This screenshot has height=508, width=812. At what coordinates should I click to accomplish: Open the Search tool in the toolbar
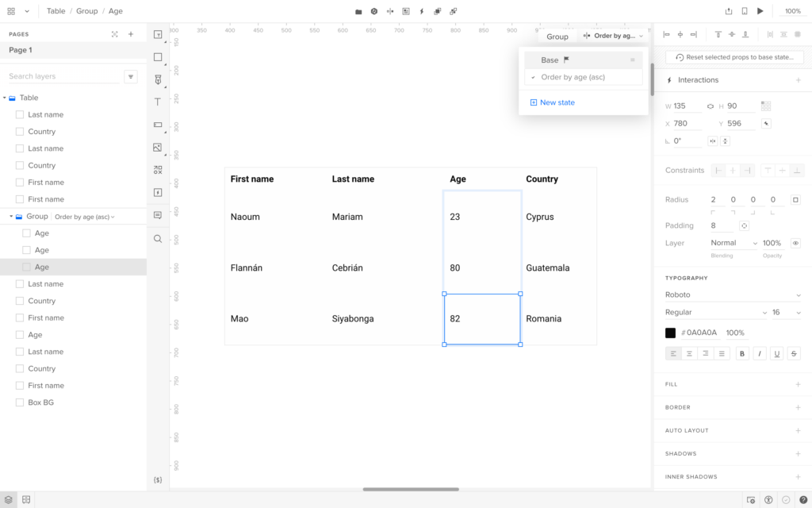pyautogui.click(x=158, y=238)
